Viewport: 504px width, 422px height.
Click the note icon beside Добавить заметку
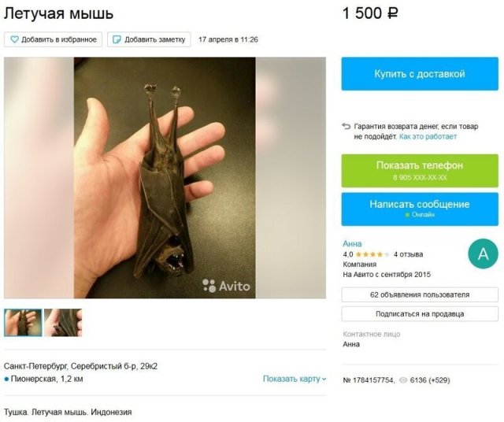click(117, 39)
